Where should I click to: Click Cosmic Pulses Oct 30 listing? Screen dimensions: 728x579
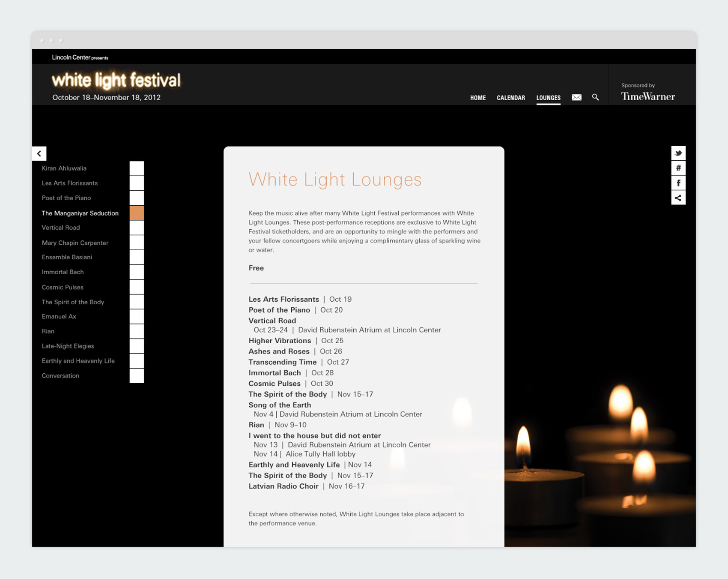[291, 384]
